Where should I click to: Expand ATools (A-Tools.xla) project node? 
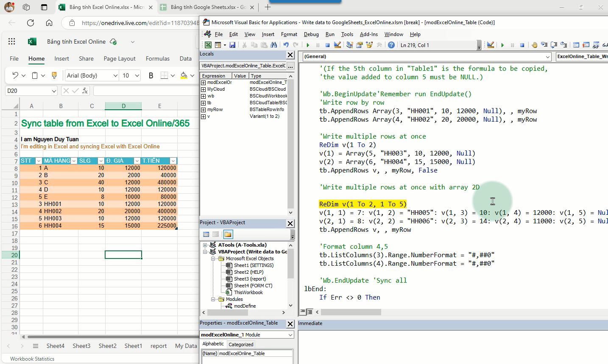tap(205, 245)
